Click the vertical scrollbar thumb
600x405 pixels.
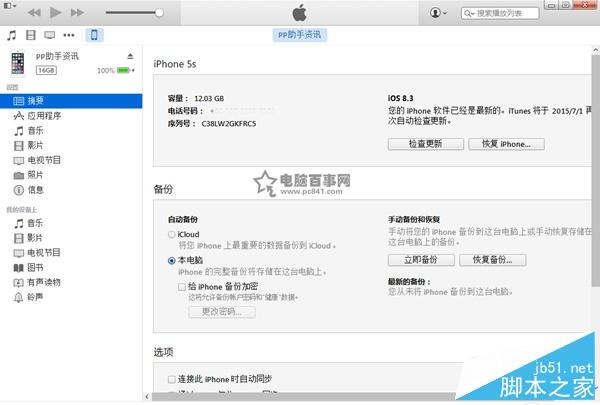pos(596,170)
